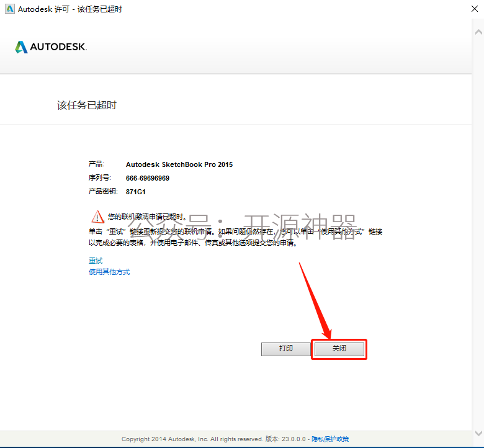The image size is (484, 448).
Task: Select product name Autodesk SketchBook Pro 2015
Action: 179,164
